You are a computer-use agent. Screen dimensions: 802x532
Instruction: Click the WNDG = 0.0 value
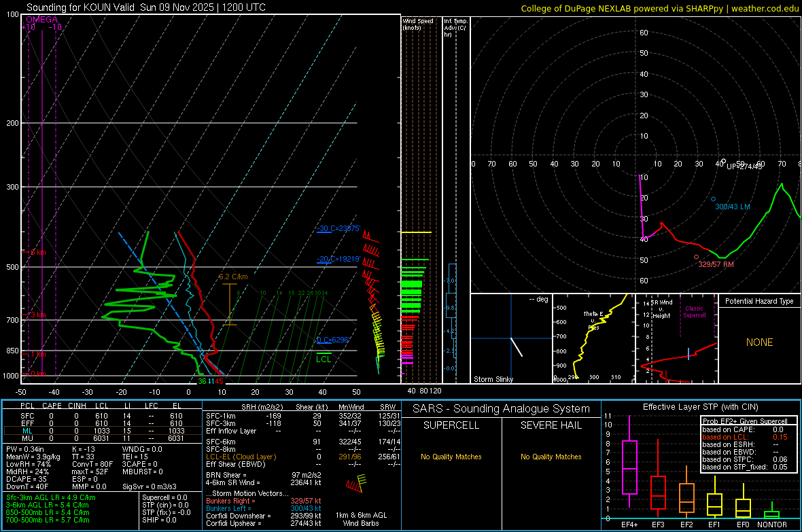tap(142, 449)
